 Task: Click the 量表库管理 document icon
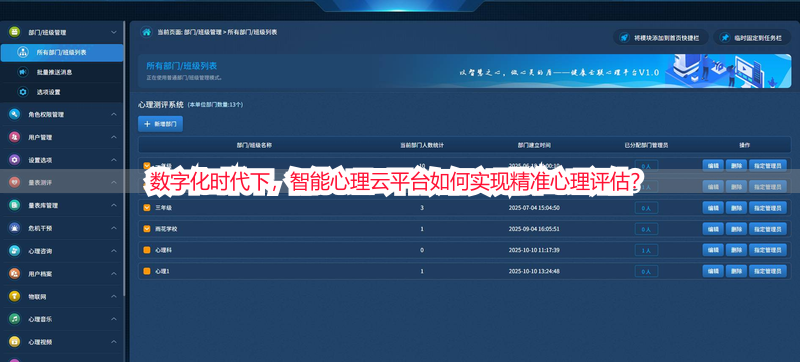[14, 205]
